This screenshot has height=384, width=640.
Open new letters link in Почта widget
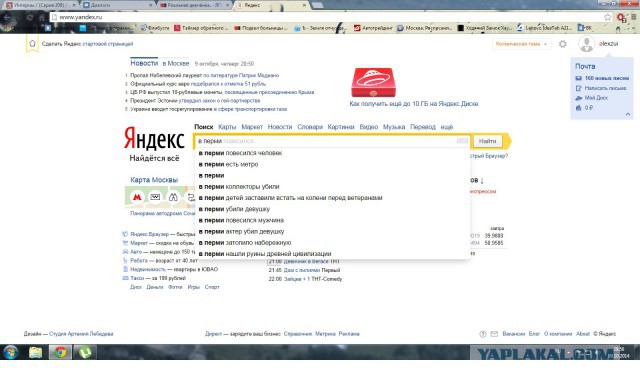point(607,78)
